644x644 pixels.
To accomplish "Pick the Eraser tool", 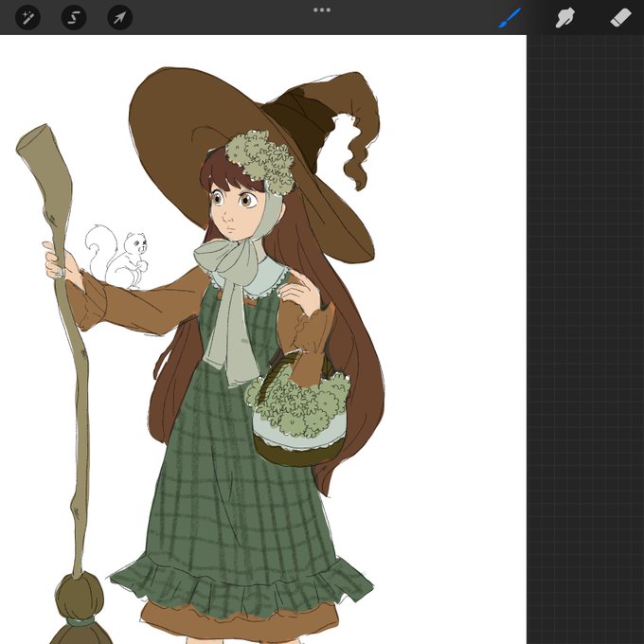I will pyautogui.click(x=620, y=18).
